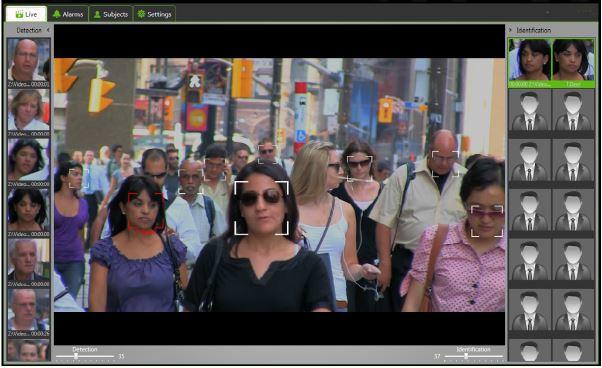Click the Detection threshold slider handle

tap(76, 356)
